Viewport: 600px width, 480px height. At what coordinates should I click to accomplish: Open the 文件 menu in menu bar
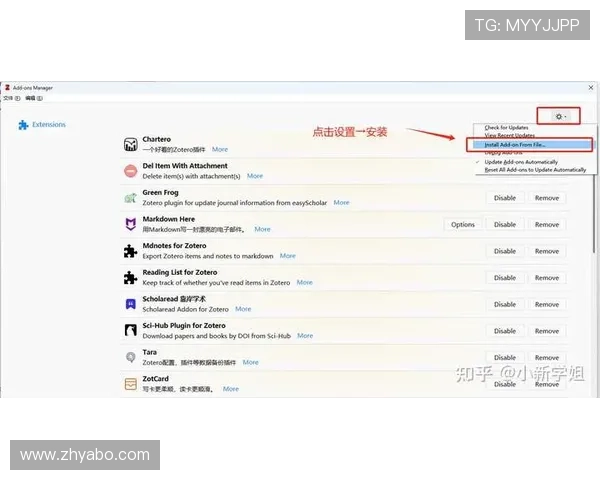(12, 98)
